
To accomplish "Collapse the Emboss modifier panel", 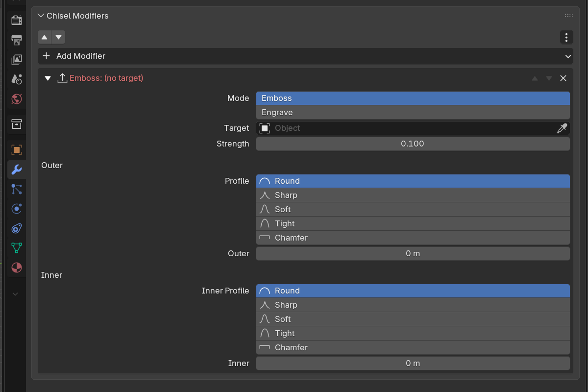I will pyautogui.click(x=48, y=78).
